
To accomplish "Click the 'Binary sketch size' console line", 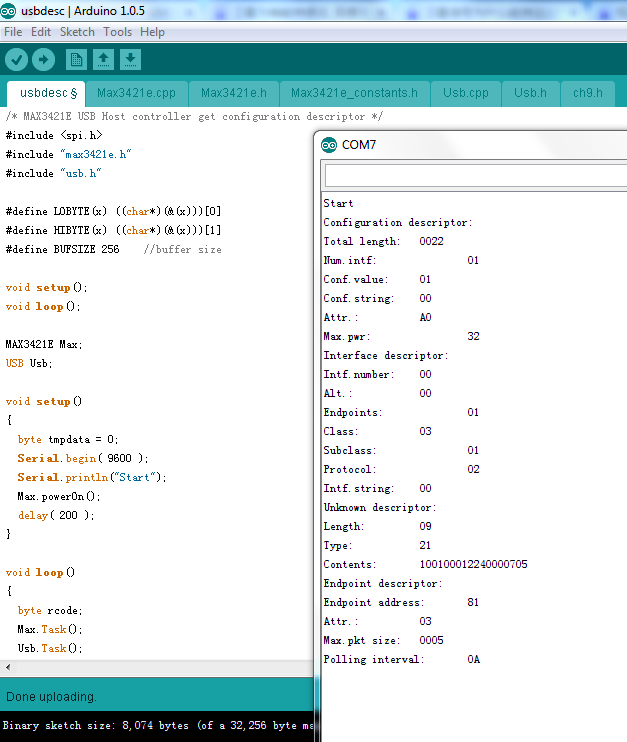I will pos(158,725).
